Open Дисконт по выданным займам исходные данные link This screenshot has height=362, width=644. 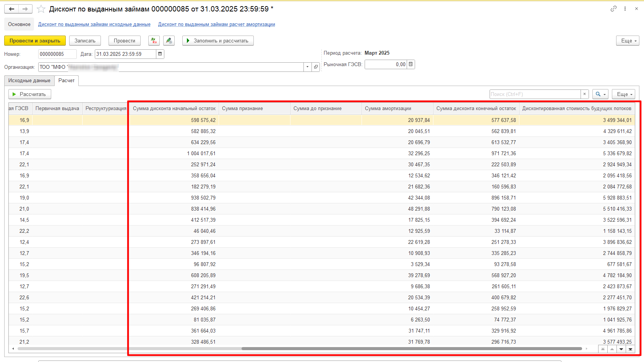(94, 24)
